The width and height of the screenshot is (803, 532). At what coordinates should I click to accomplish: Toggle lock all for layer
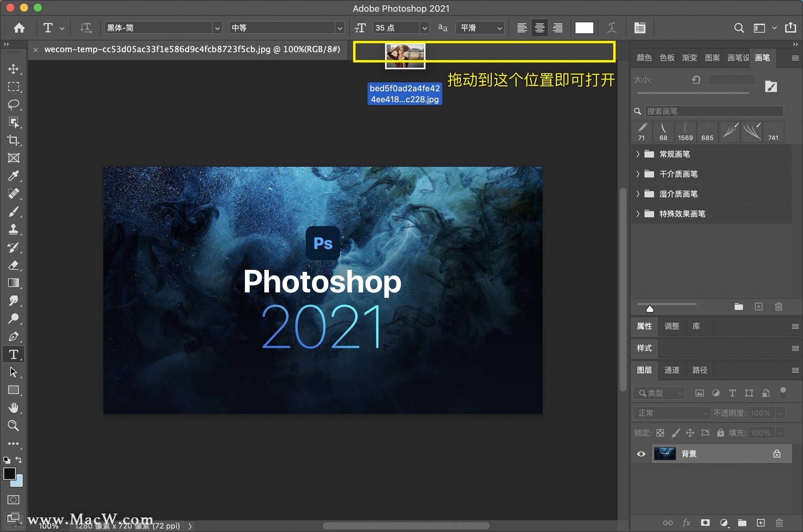tap(720, 433)
